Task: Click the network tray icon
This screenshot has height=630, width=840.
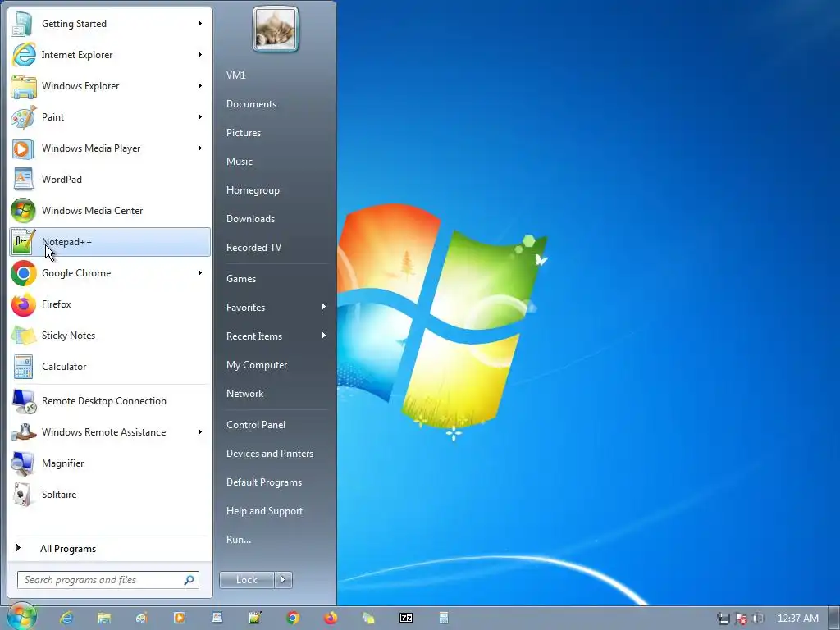Action: 724,619
